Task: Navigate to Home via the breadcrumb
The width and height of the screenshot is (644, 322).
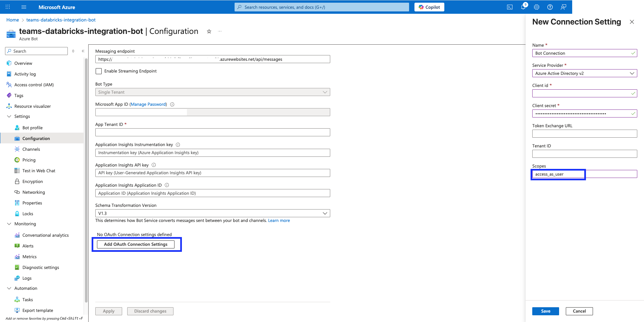Action: tap(12, 20)
